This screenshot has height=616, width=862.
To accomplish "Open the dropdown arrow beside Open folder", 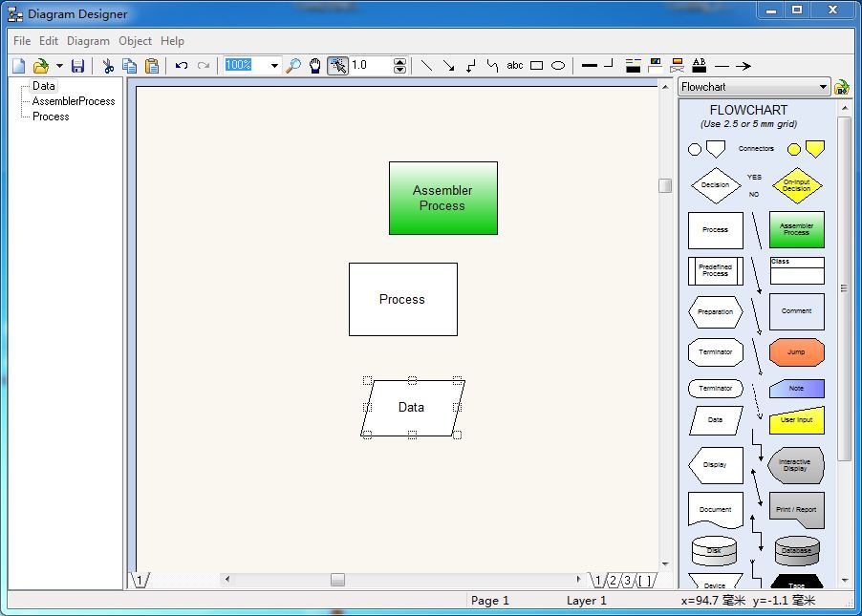I will 59,66.
